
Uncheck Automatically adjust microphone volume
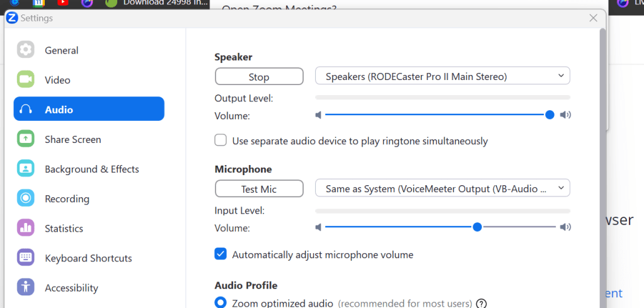(221, 254)
